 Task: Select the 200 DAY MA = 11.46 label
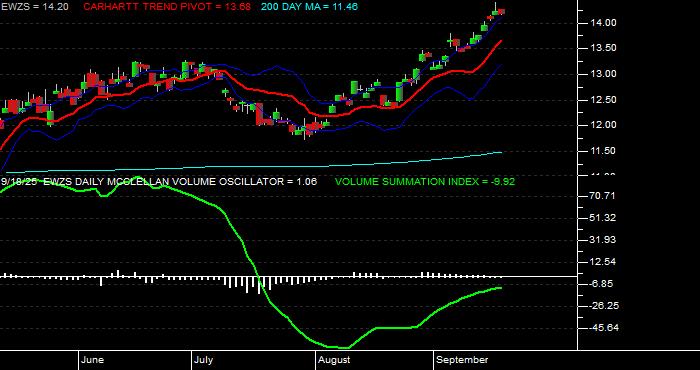[309, 7]
